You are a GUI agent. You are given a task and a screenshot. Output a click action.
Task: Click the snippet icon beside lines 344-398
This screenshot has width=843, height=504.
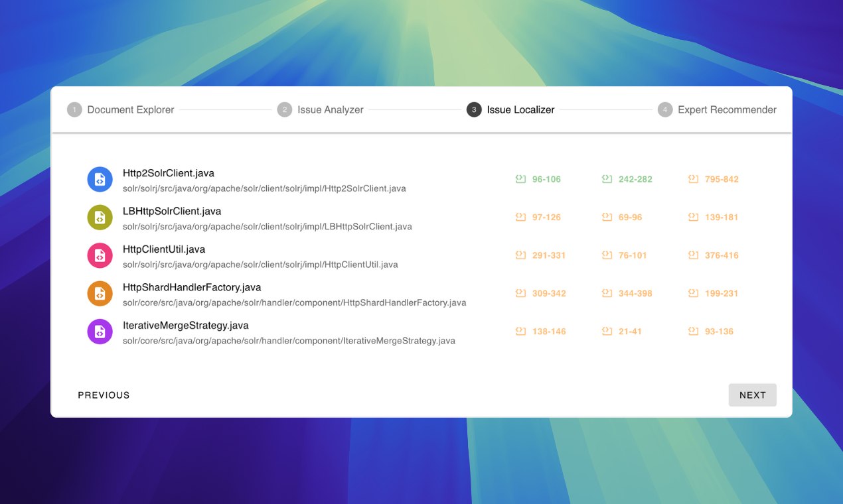(x=607, y=293)
